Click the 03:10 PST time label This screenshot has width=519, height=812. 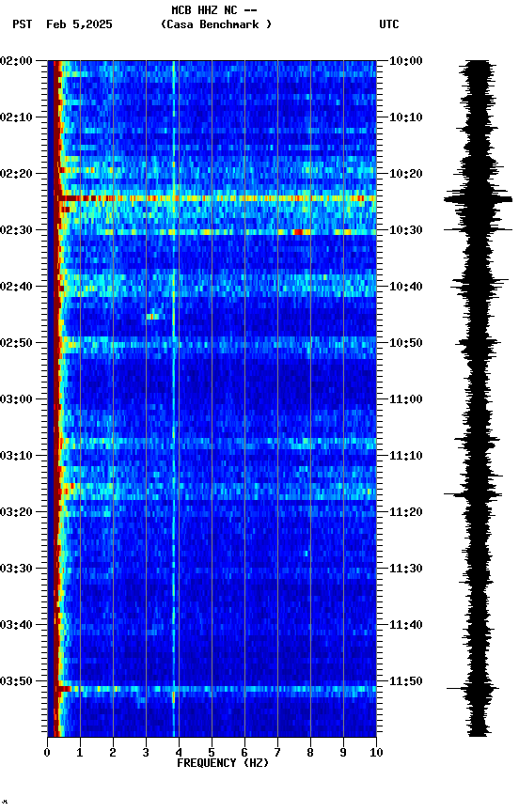pos(17,456)
